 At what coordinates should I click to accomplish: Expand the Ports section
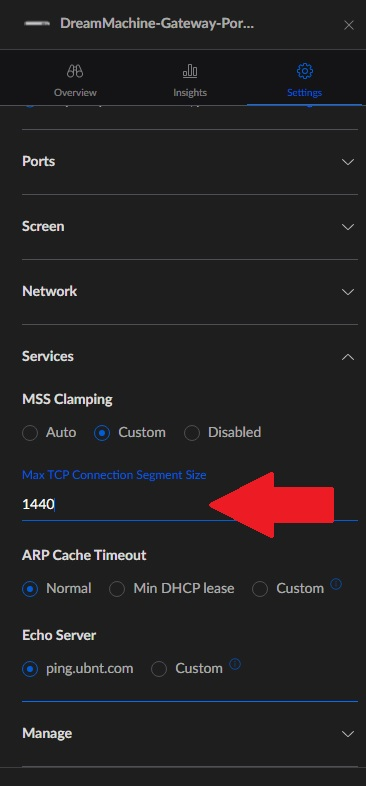coord(190,161)
